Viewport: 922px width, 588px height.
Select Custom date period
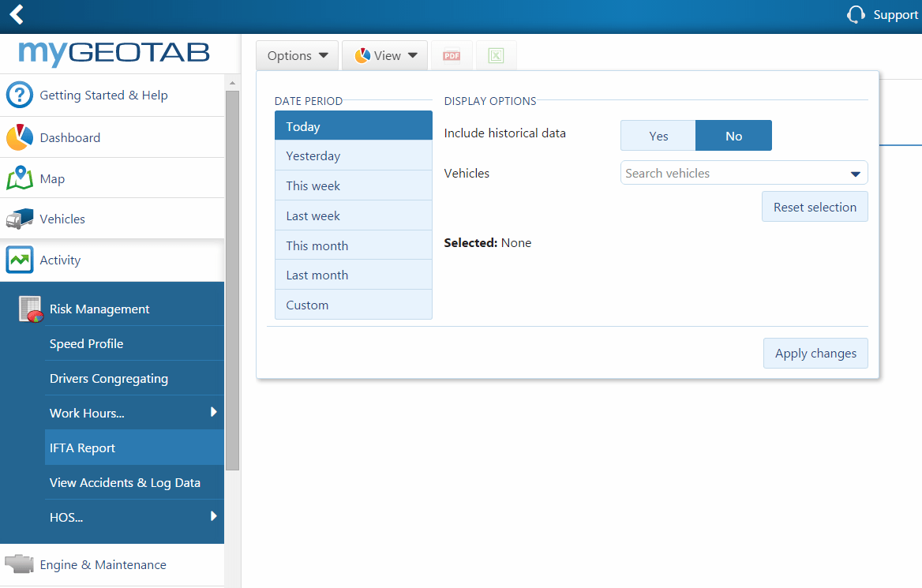(x=354, y=305)
